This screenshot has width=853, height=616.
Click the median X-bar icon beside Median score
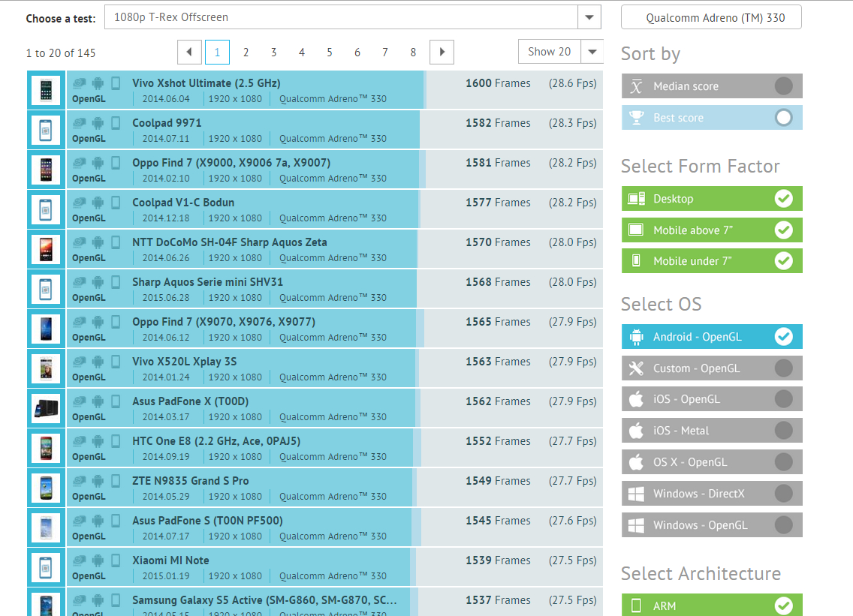(x=636, y=86)
